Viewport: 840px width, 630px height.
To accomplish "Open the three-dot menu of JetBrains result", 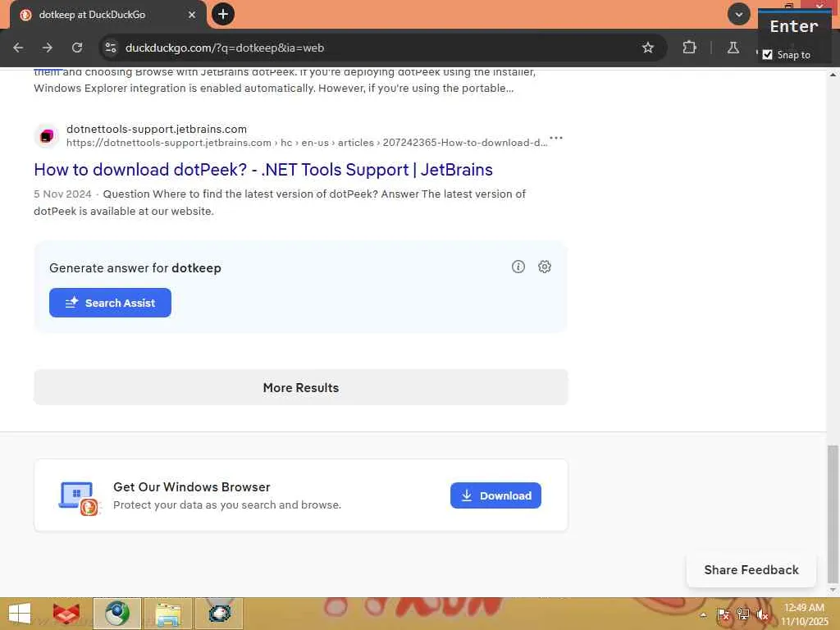I will (x=556, y=138).
